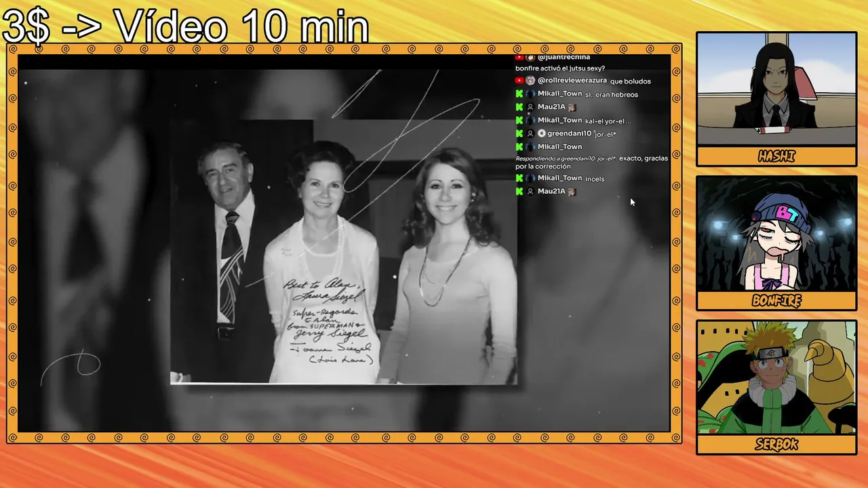This screenshot has width=868, height=488.
Task: Click the Kick icon beside greendani10
Action: [519, 134]
